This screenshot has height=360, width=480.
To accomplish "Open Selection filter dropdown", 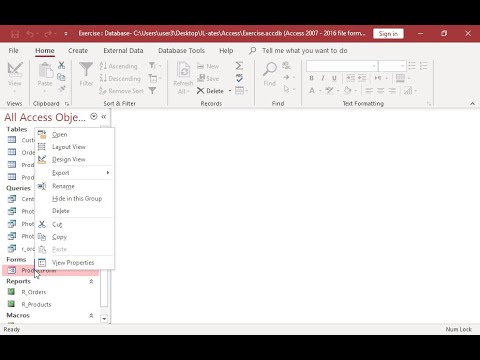I will click(x=155, y=65).
